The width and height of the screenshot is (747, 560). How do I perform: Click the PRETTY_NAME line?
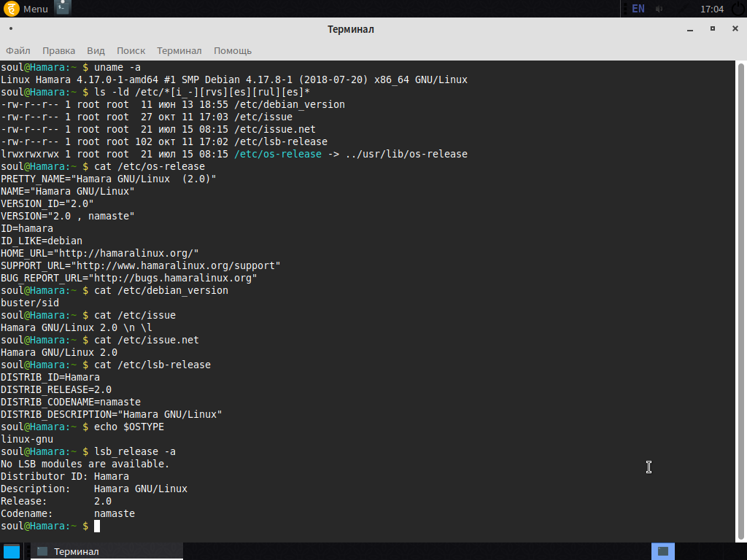(108, 179)
